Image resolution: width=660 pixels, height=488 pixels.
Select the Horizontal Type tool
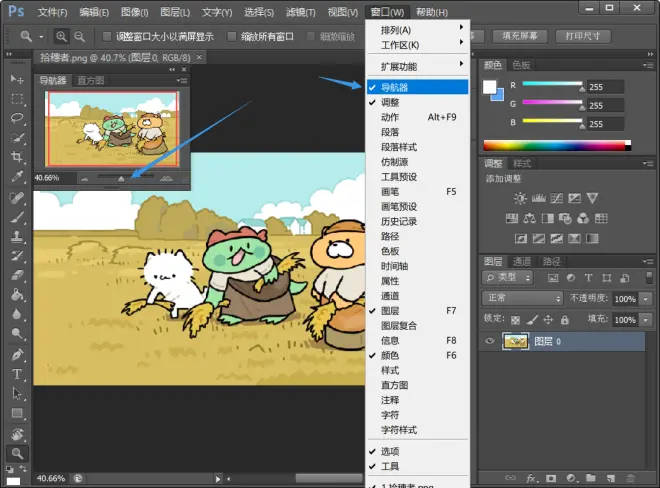tap(17, 374)
